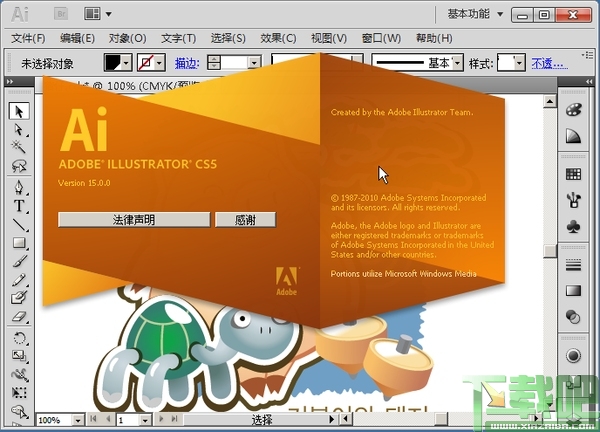The width and height of the screenshot is (600, 432).
Task: Select the Selection tool arrow
Action: (19, 111)
